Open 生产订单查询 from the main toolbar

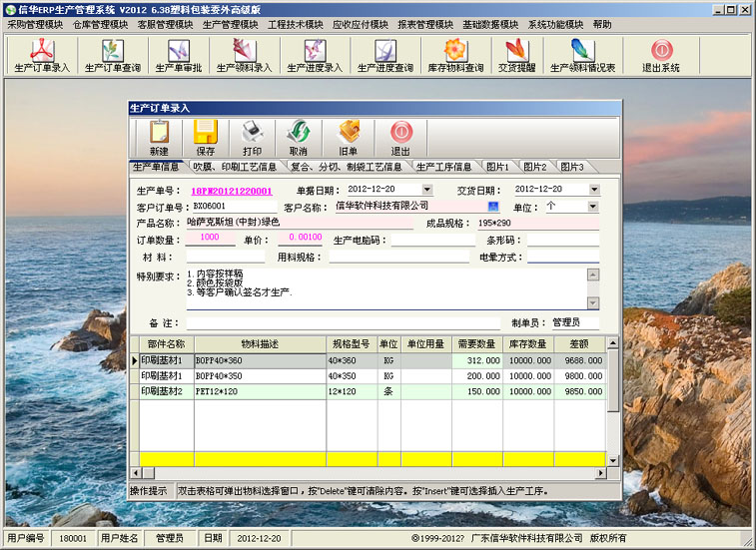(x=112, y=56)
